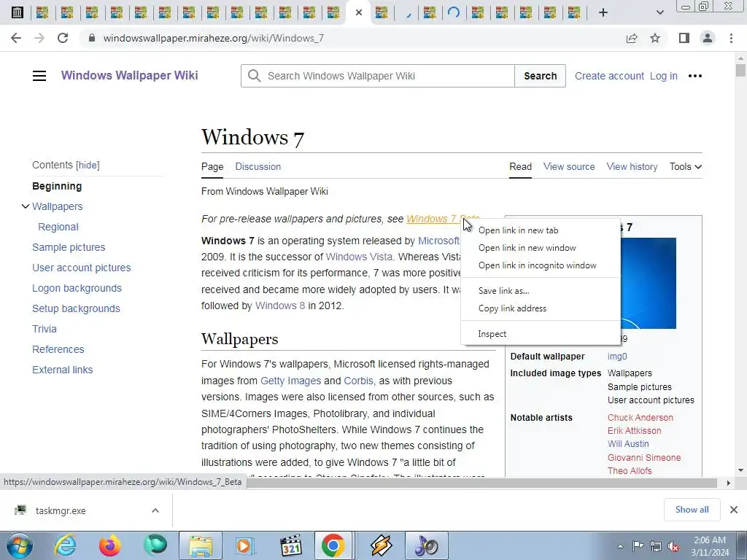Jump to Beginning in contents
Screen dimensions: 747x560
click(57, 186)
